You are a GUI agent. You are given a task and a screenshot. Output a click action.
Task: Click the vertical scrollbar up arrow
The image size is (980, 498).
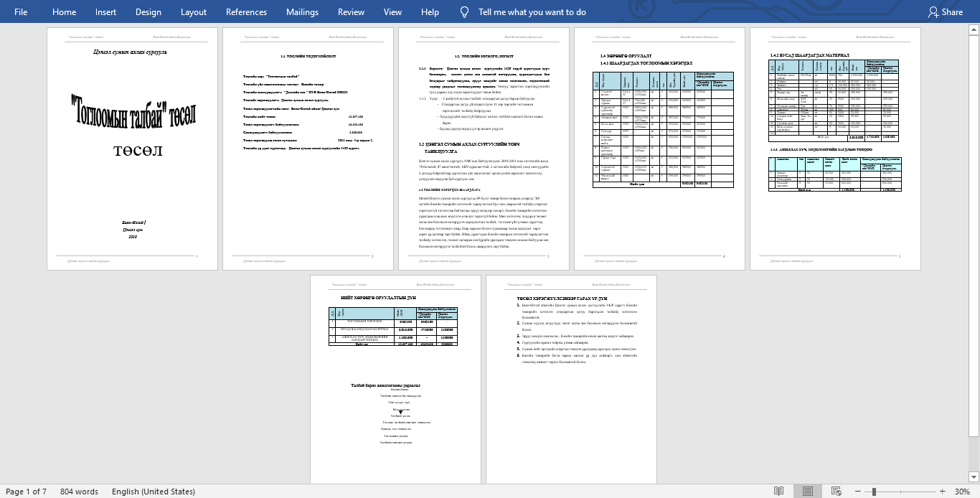[x=974, y=29]
